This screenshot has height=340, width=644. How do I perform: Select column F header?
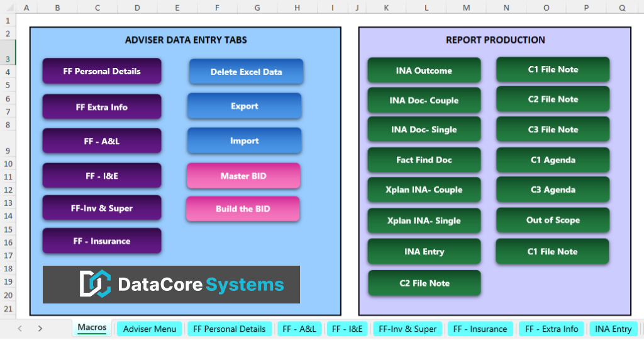217,8
